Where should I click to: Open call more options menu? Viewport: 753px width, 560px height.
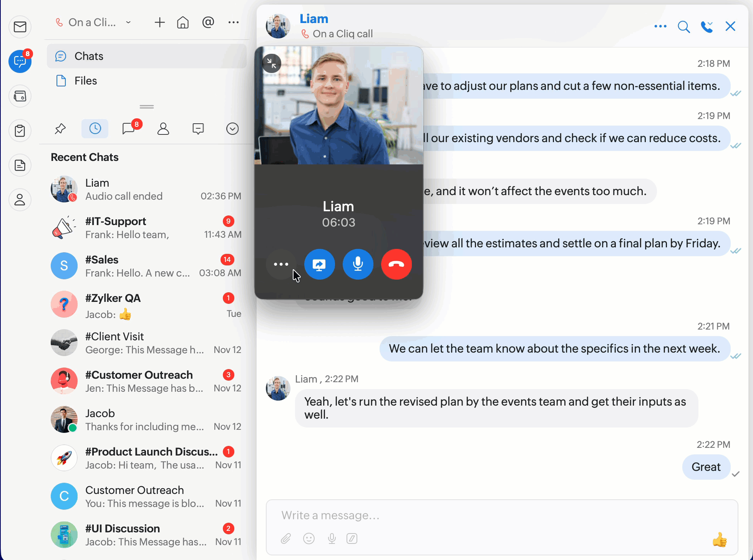click(x=281, y=264)
